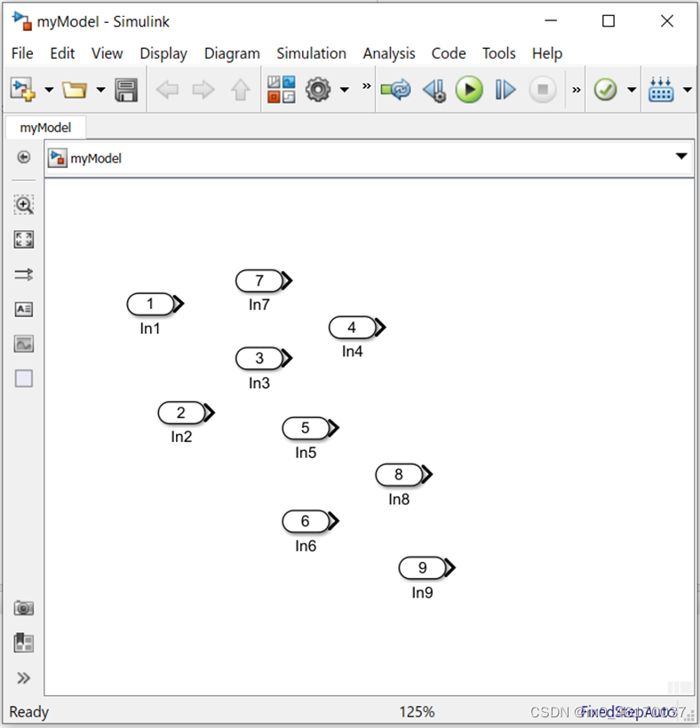Open the Analysis menu
This screenshot has width=700, height=728.
389,53
